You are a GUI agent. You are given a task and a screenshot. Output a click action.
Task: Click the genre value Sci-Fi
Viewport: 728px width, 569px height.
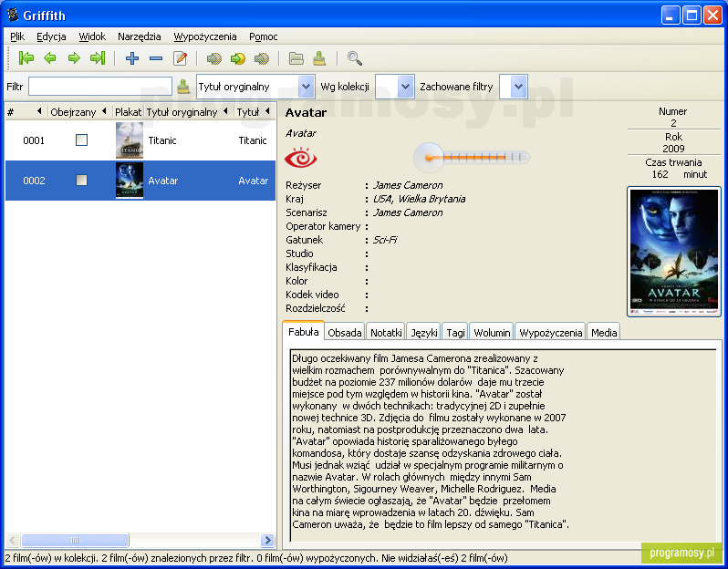[385, 240]
